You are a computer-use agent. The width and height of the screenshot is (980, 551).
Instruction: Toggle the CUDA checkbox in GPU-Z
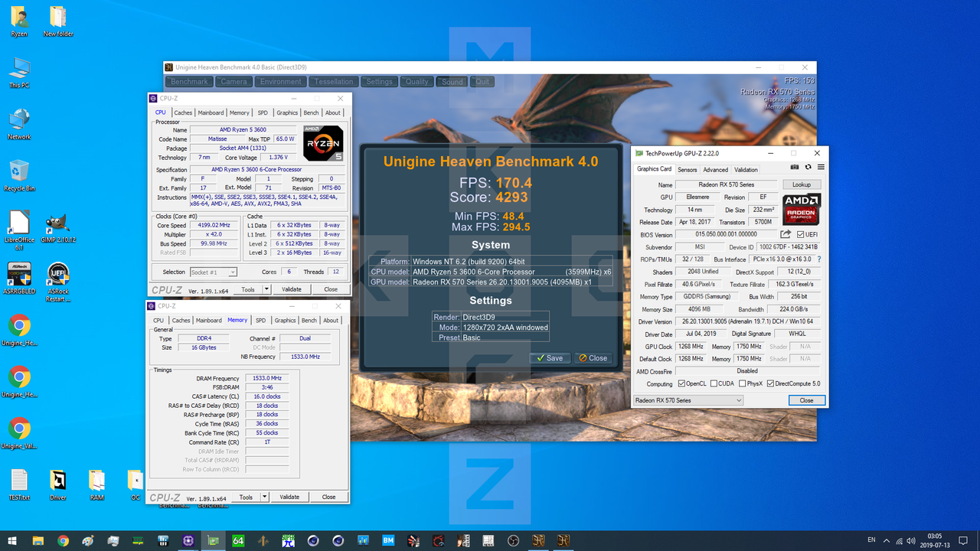[x=714, y=383]
